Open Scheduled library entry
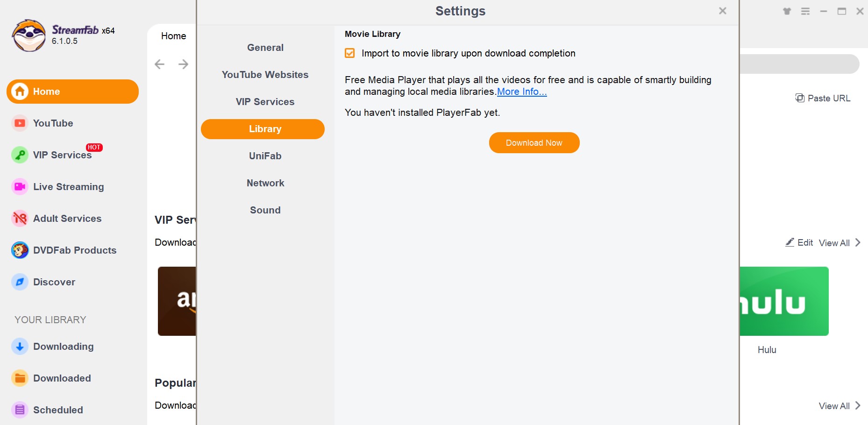Image resolution: width=868 pixels, height=425 pixels. [58, 410]
